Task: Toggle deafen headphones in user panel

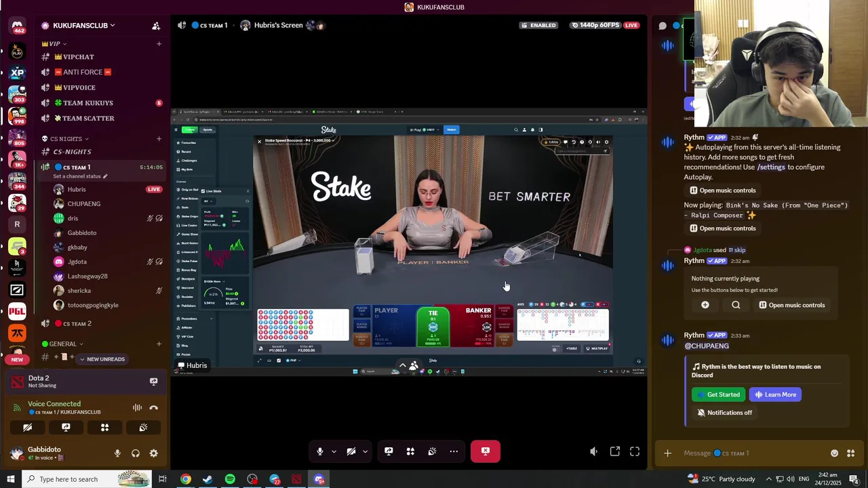Action: point(136,453)
